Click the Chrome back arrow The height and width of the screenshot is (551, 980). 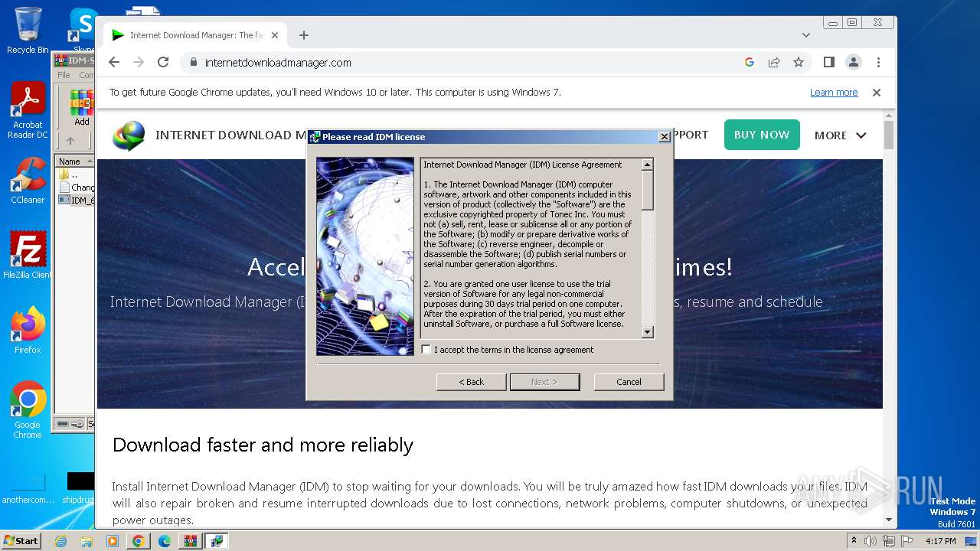(114, 62)
